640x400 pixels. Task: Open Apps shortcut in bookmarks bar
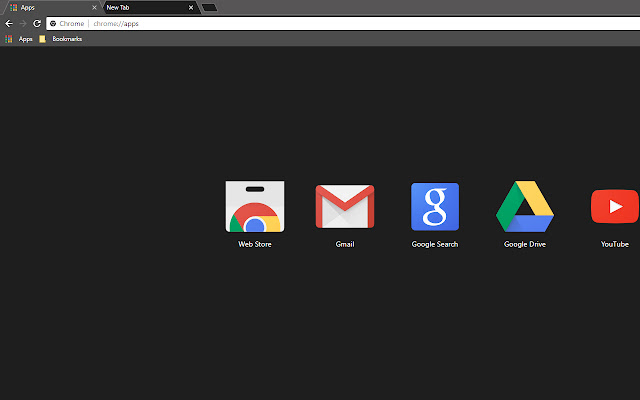19,39
